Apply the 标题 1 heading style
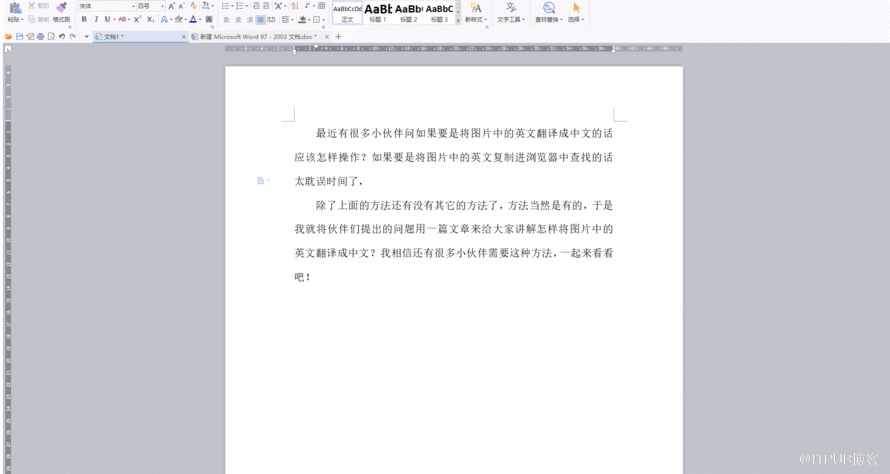890x474 pixels. (x=378, y=12)
